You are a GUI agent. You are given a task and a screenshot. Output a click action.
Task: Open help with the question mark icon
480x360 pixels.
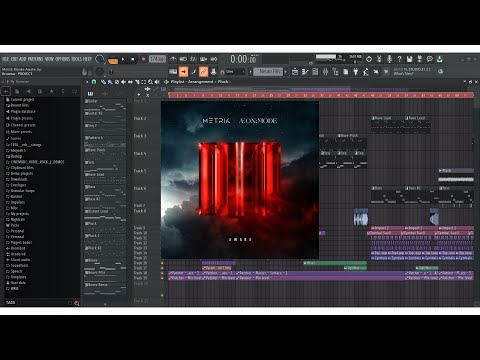pos(399,59)
